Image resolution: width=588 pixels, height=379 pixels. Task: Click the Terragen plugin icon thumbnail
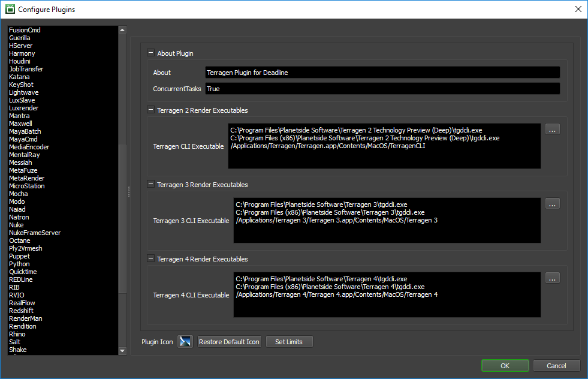tap(185, 342)
